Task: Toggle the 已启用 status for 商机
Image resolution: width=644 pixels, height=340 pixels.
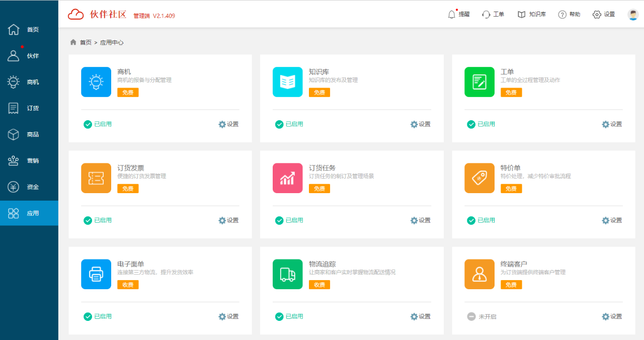Action: tap(98, 124)
